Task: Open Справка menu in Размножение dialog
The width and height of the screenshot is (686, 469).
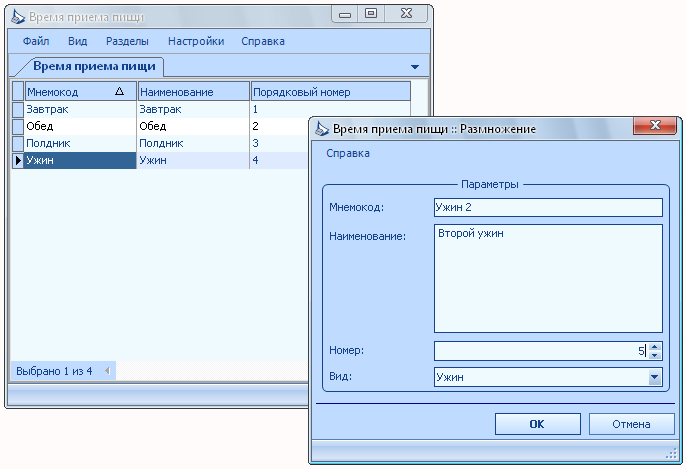Action: 348,153
